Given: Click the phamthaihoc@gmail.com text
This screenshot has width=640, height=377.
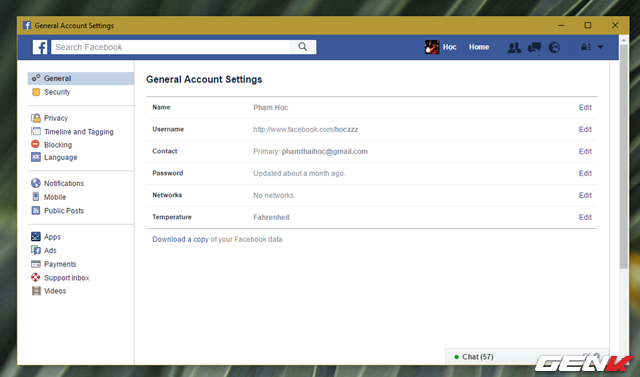Looking at the screenshot, I should pyautogui.click(x=324, y=151).
